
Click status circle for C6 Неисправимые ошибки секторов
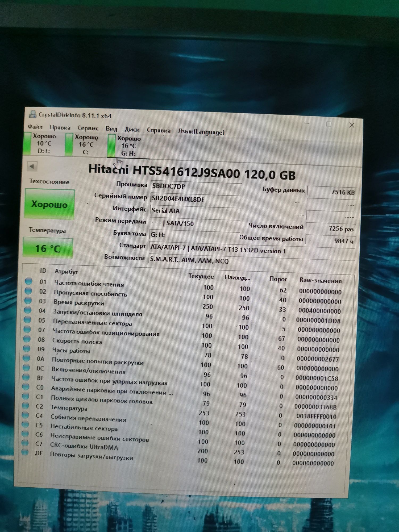(25, 434)
